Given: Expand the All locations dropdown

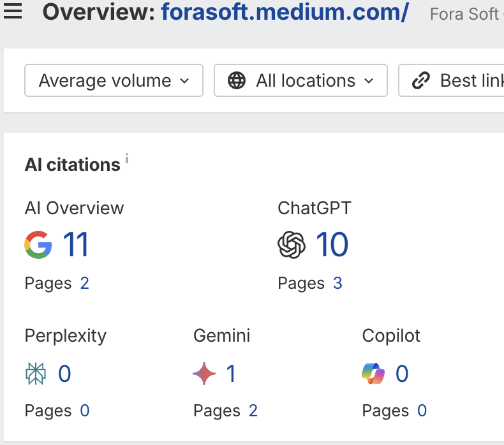Looking at the screenshot, I should coord(300,81).
